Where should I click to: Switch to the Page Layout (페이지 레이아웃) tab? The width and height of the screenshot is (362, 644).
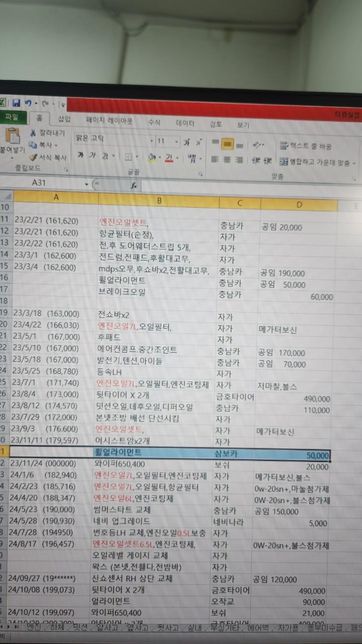[x=109, y=121]
